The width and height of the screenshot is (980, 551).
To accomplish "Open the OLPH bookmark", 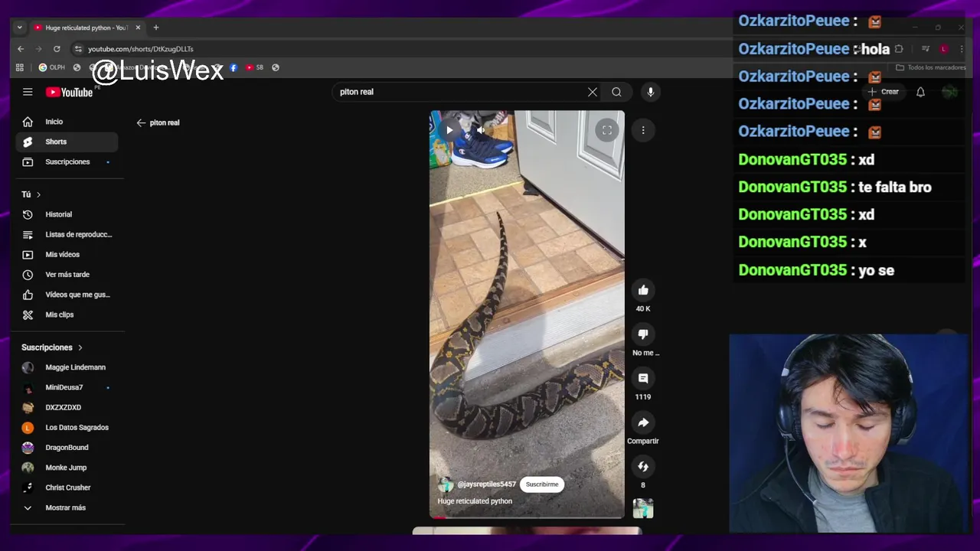I will (x=52, y=67).
